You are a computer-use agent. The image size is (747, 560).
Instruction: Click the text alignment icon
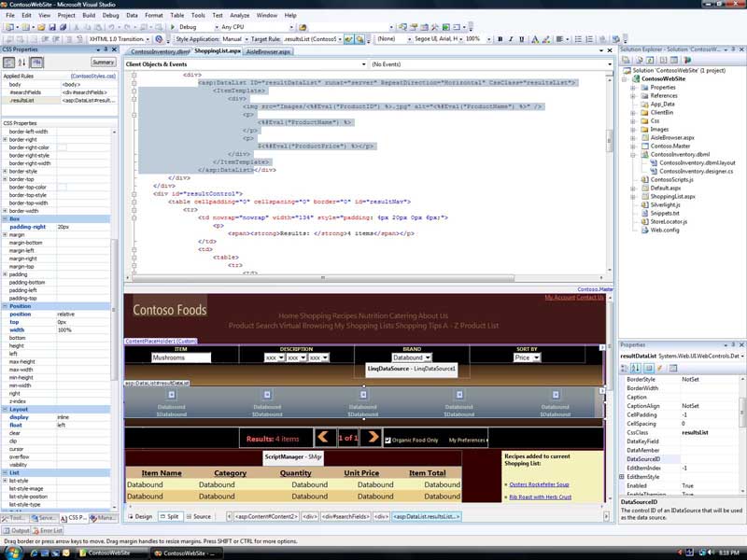pos(559,39)
